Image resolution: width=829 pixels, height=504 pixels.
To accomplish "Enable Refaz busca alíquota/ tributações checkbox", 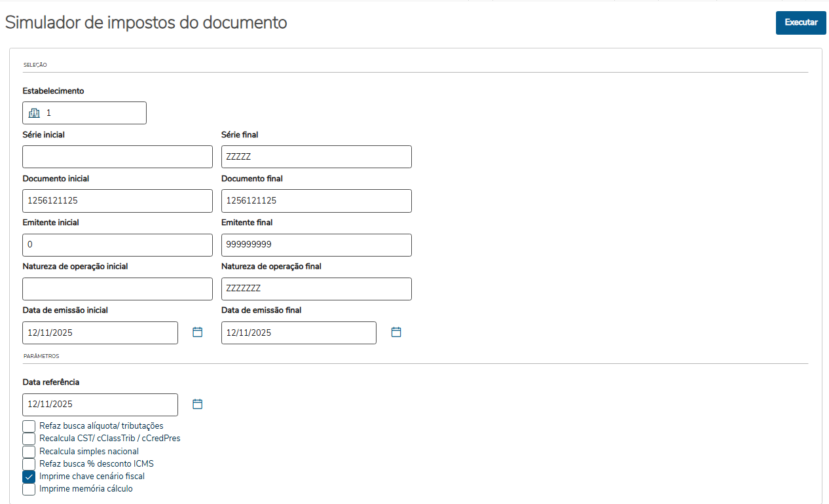I will 29,426.
